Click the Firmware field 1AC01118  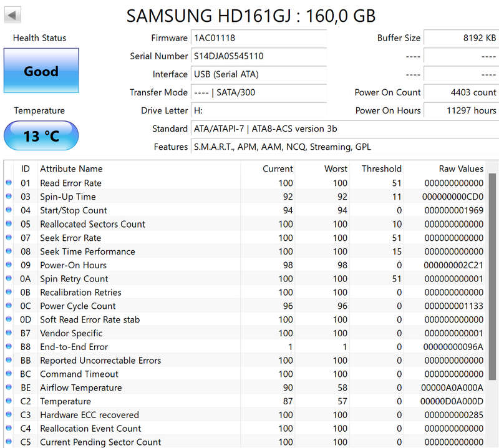click(x=259, y=38)
